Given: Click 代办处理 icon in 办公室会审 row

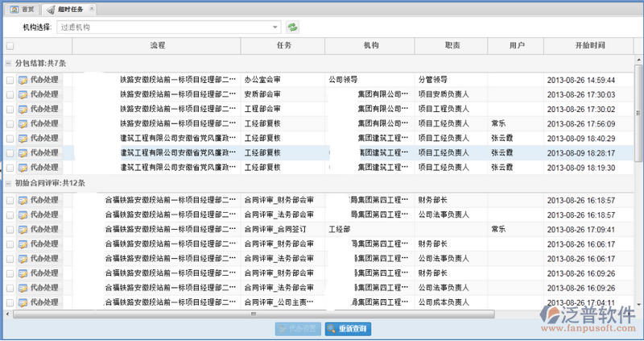Looking at the screenshot, I should (x=23, y=81).
